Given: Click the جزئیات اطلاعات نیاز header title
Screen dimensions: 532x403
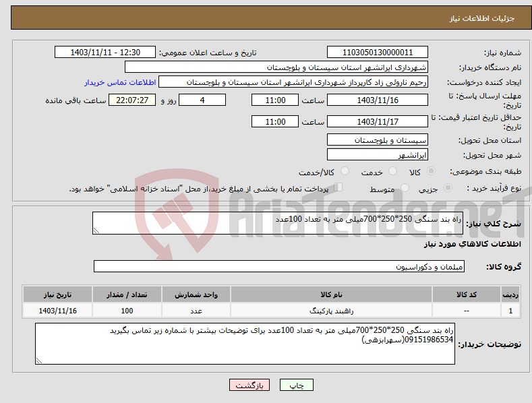Looking at the screenshot, I should pos(482,18).
